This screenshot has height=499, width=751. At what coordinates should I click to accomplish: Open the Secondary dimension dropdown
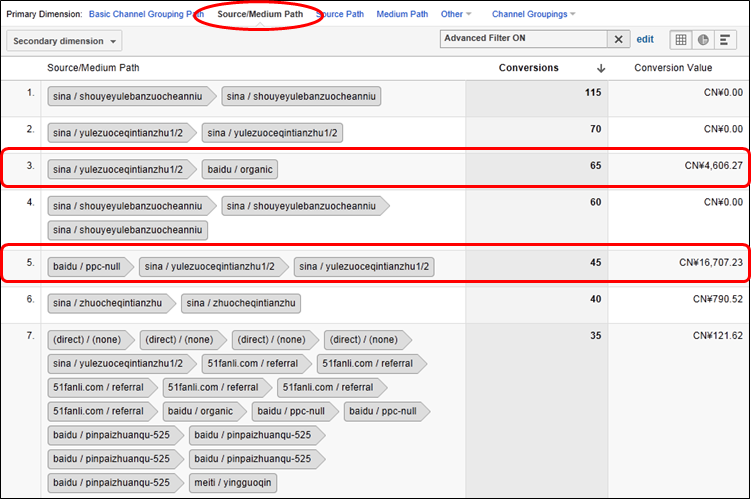point(64,41)
